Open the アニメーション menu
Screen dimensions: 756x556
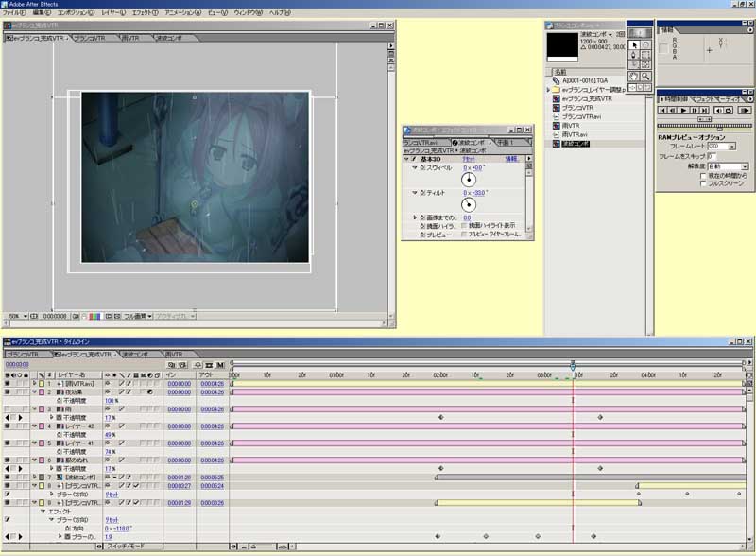182,13
